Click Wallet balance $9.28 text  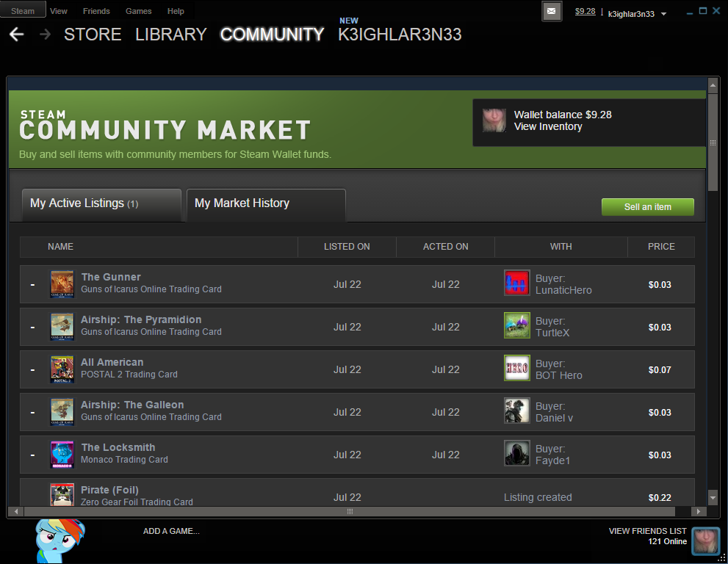coord(563,115)
